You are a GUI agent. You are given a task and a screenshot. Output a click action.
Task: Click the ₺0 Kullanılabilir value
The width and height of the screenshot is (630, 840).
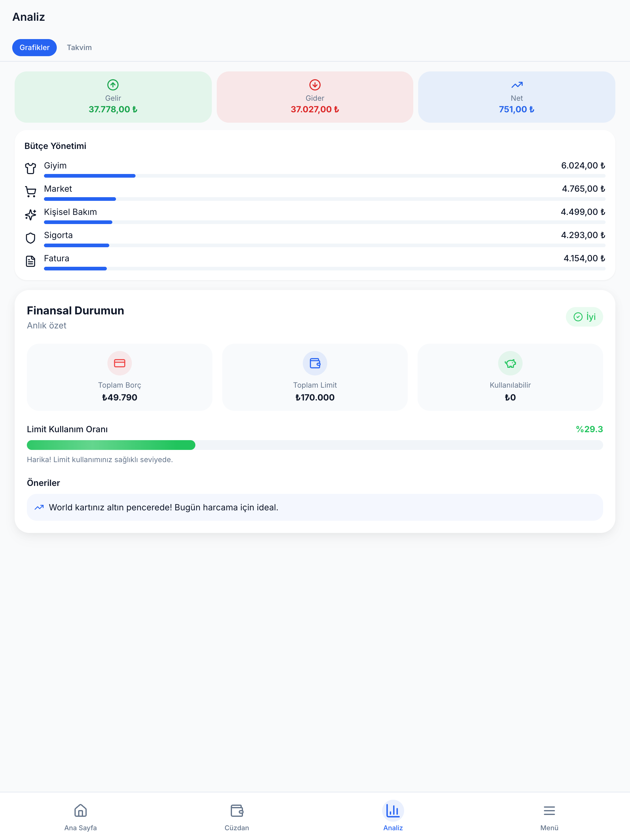tap(510, 398)
